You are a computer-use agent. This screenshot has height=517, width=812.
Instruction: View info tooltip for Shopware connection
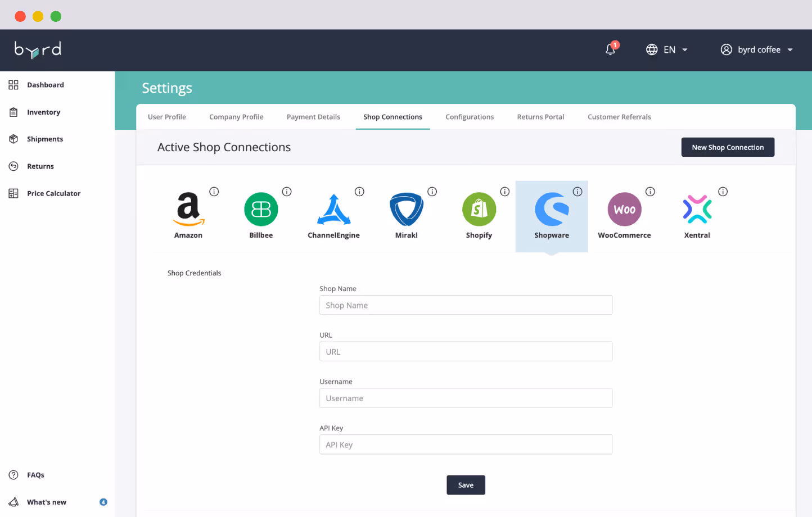click(x=578, y=191)
